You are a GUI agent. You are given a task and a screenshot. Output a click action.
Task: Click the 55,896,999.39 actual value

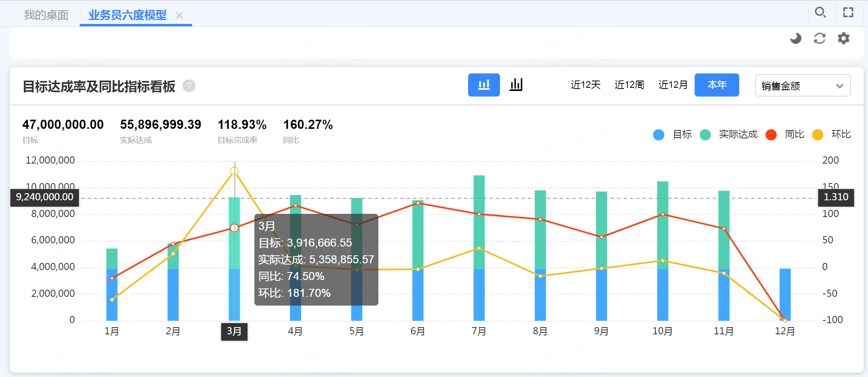point(161,124)
